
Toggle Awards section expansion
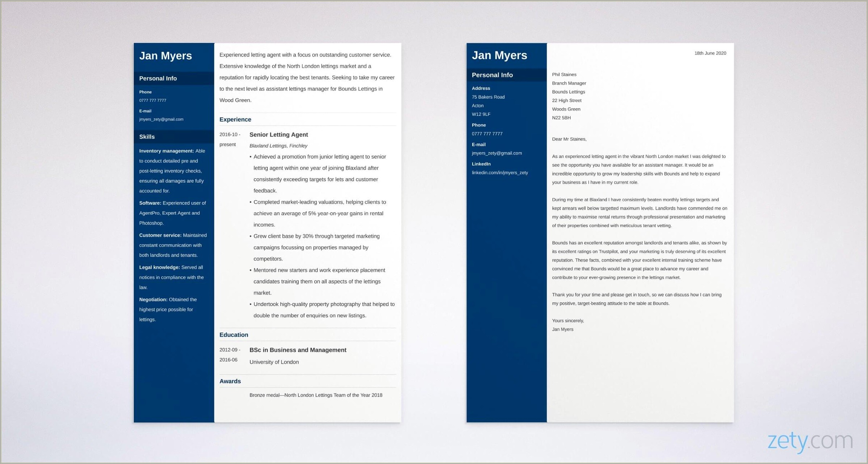(x=230, y=380)
